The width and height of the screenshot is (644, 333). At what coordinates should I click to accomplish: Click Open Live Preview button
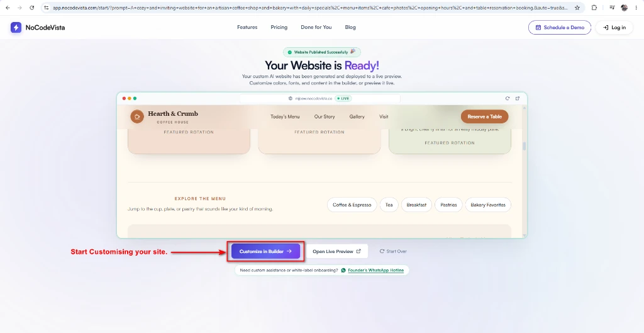pos(337,251)
